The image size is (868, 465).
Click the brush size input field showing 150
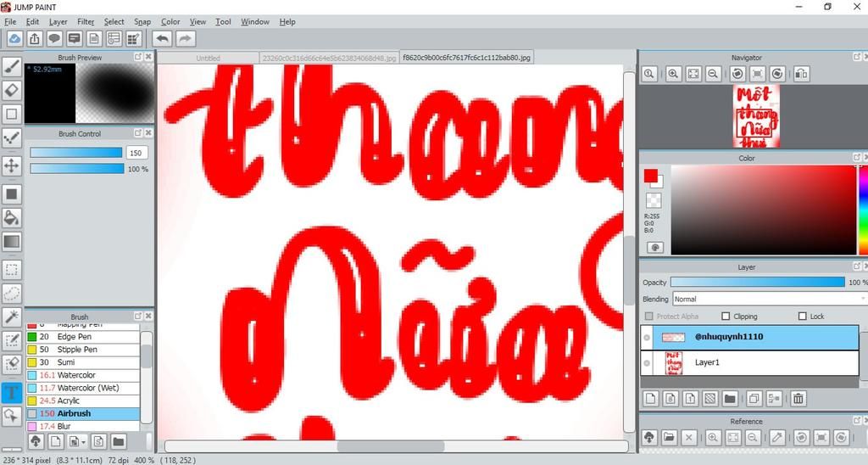(136, 153)
